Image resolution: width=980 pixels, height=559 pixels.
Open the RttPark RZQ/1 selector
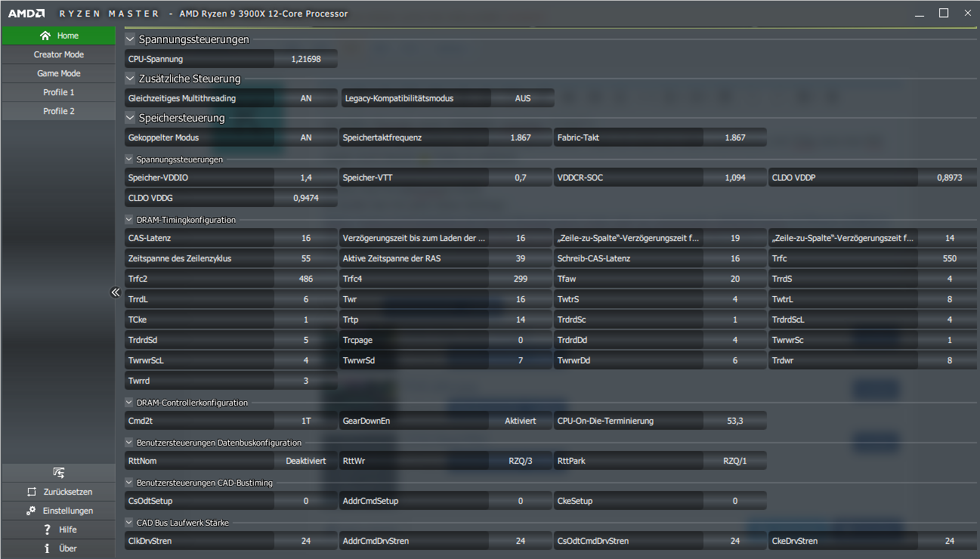click(735, 461)
